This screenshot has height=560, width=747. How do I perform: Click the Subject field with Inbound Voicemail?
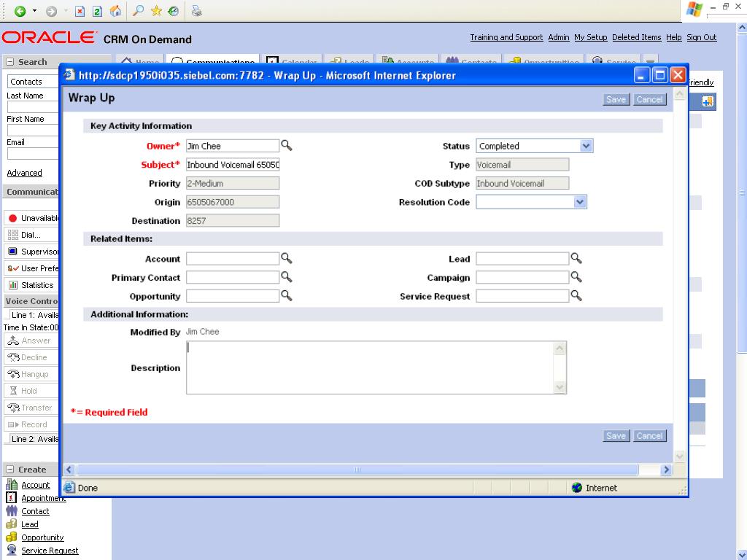[x=233, y=165]
